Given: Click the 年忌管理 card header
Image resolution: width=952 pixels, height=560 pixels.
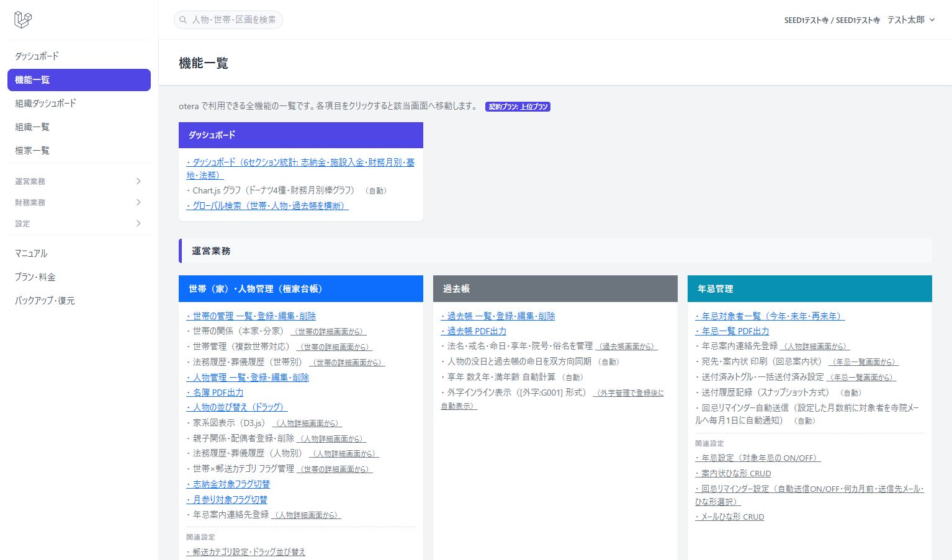Looking at the screenshot, I should [810, 289].
